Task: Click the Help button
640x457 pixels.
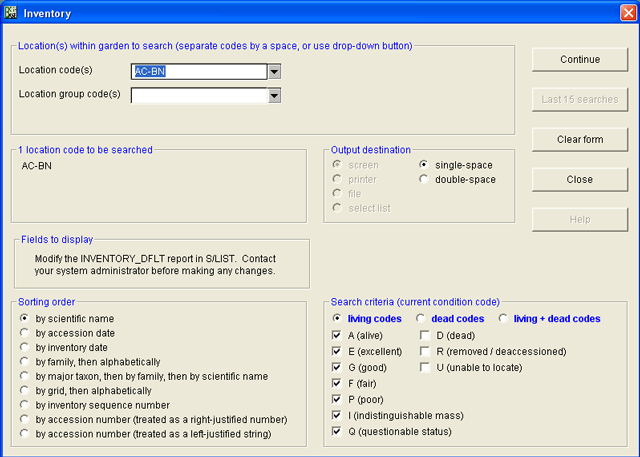Action: [580, 220]
